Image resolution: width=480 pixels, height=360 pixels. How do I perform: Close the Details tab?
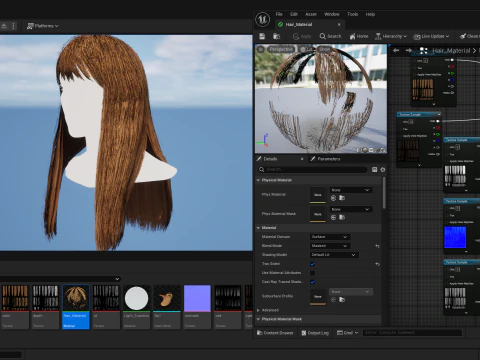(x=302, y=159)
